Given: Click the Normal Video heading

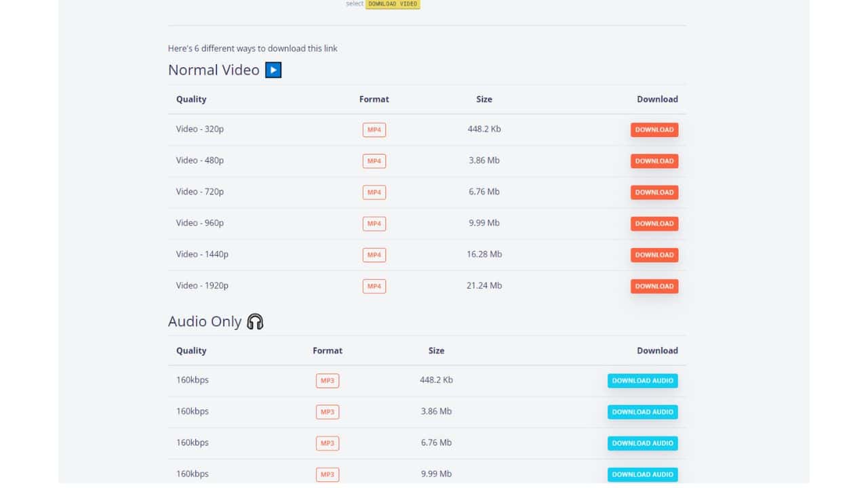Looking at the screenshot, I should [x=214, y=70].
